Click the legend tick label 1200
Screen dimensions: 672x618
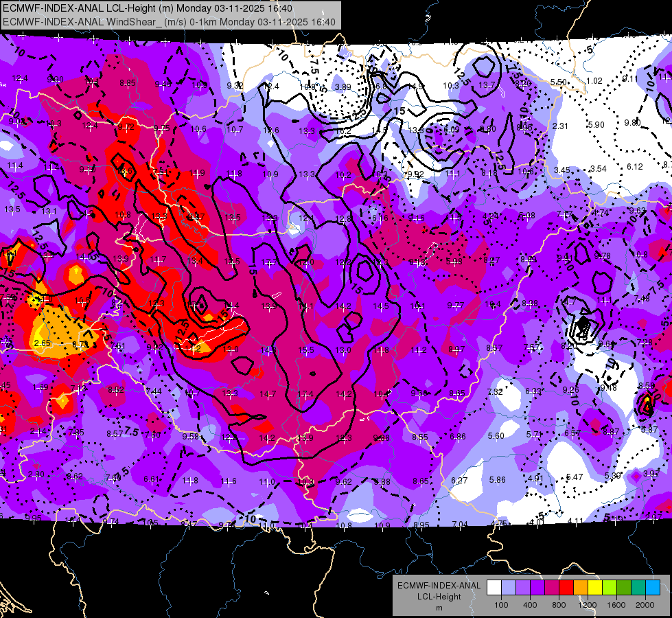pos(588,605)
